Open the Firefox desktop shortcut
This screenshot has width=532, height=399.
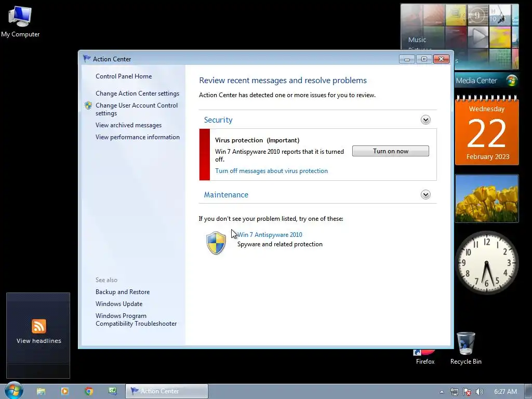click(x=425, y=357)
